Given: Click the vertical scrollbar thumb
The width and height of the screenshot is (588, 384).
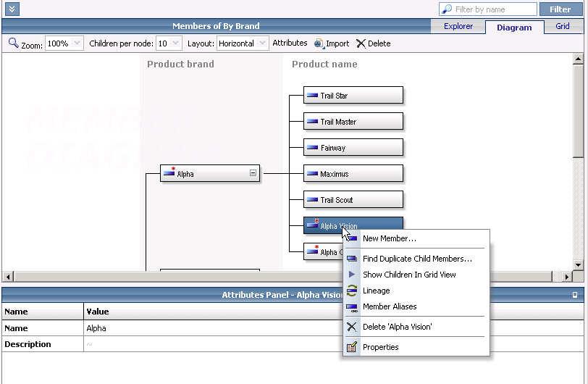Looking at the screenshot, I should [x=578, y=111].
